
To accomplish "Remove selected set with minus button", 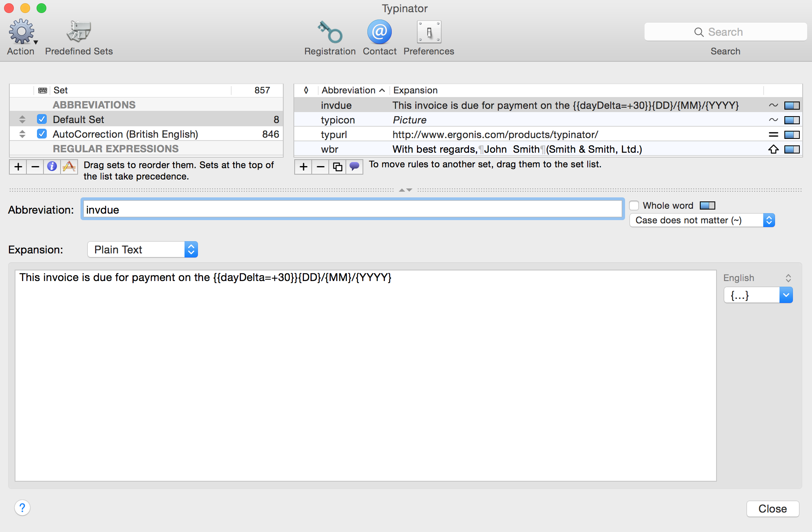I will tap(35, 167).
